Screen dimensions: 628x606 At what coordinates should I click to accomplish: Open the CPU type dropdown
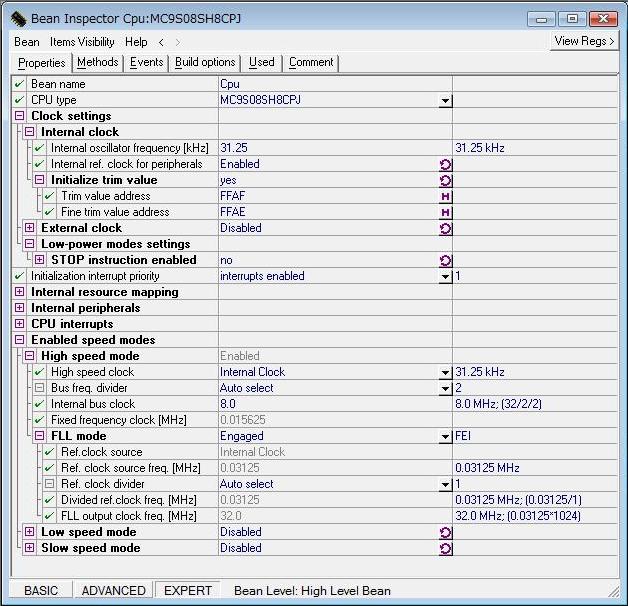445,101
